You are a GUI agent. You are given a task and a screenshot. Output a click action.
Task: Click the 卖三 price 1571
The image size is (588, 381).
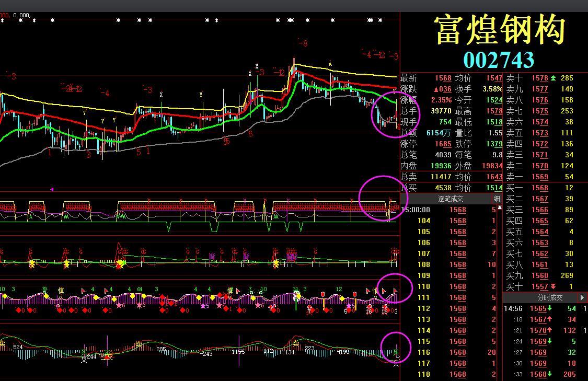point(539,155)
